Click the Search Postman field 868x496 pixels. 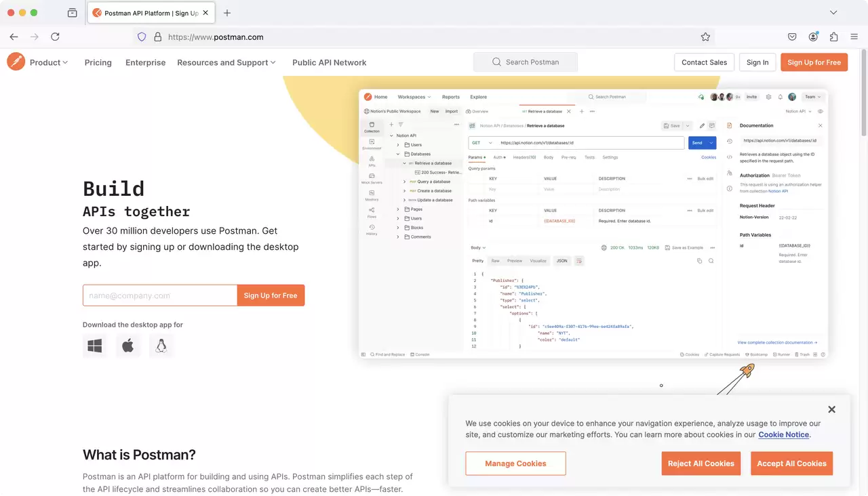click(x=526, y=62)
